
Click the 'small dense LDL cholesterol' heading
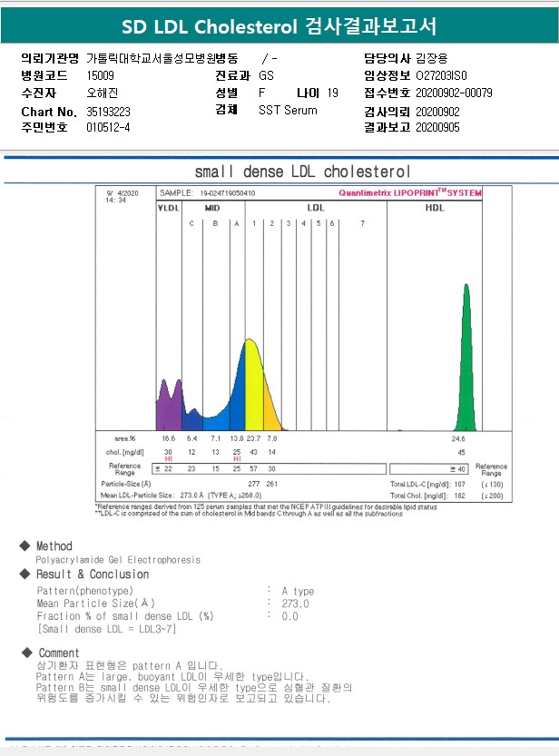(302, 172)
